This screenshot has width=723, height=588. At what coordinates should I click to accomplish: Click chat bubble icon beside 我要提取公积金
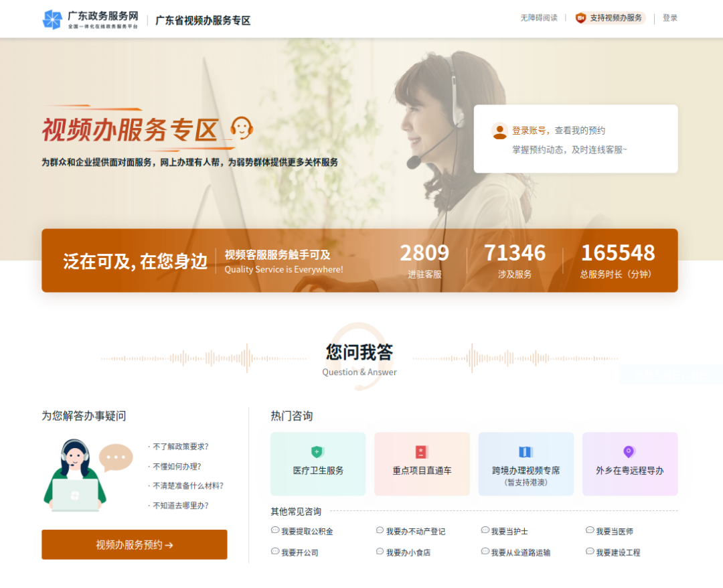[275, 530]
